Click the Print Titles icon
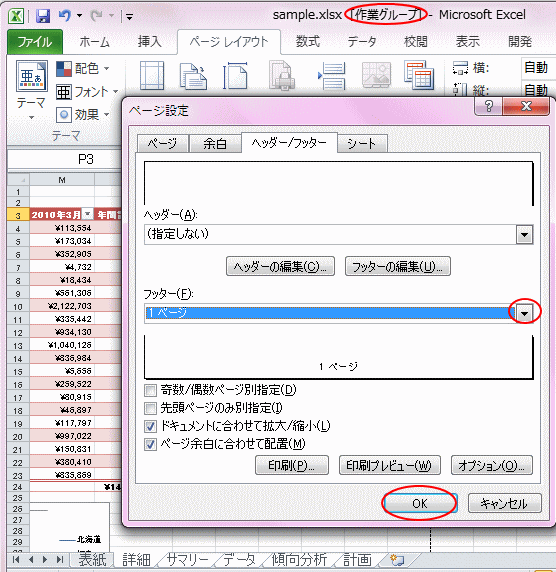This screenshot has height=572, width=556. click(x=419, y=75)
